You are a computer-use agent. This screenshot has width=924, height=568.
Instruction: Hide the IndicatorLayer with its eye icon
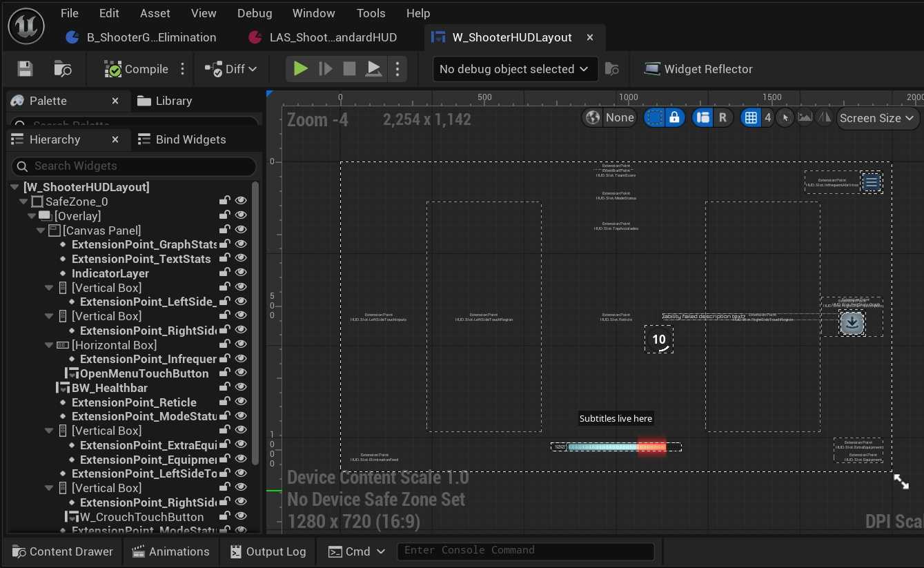pyautogui.click(x=241, y=273)
